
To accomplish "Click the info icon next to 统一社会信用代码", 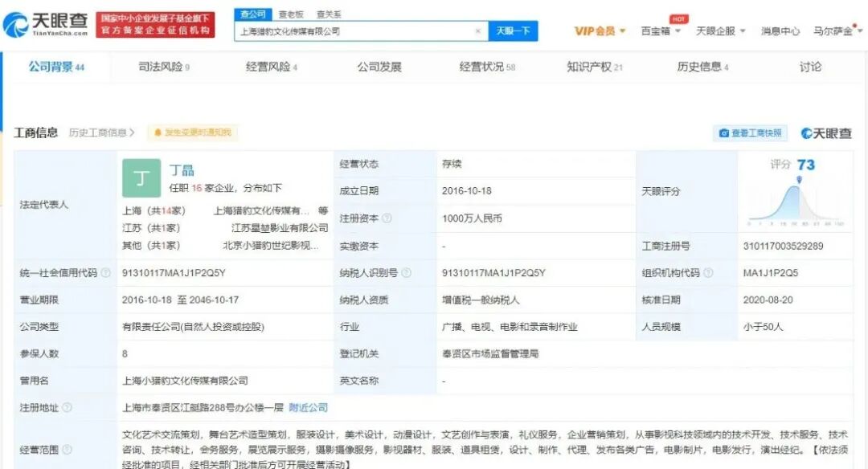I will pyautogui.click(x=106, y=272).
